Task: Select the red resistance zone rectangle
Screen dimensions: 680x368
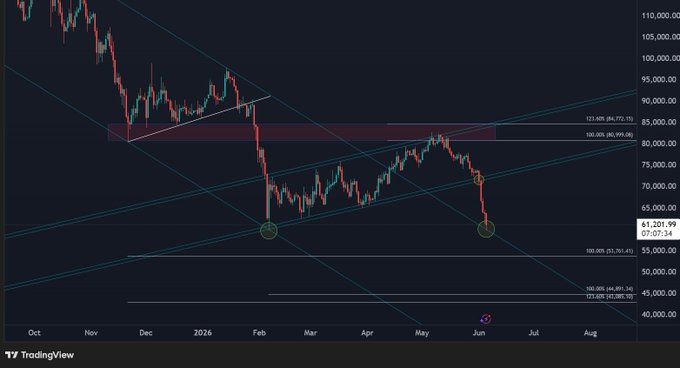Action: [x=301, y=132]
